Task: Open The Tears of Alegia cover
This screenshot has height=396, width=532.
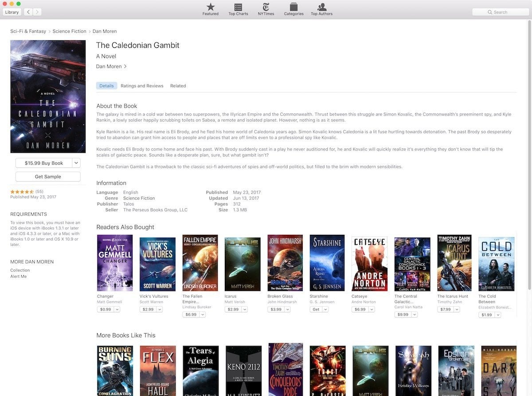Action: [x=201, y=371]
